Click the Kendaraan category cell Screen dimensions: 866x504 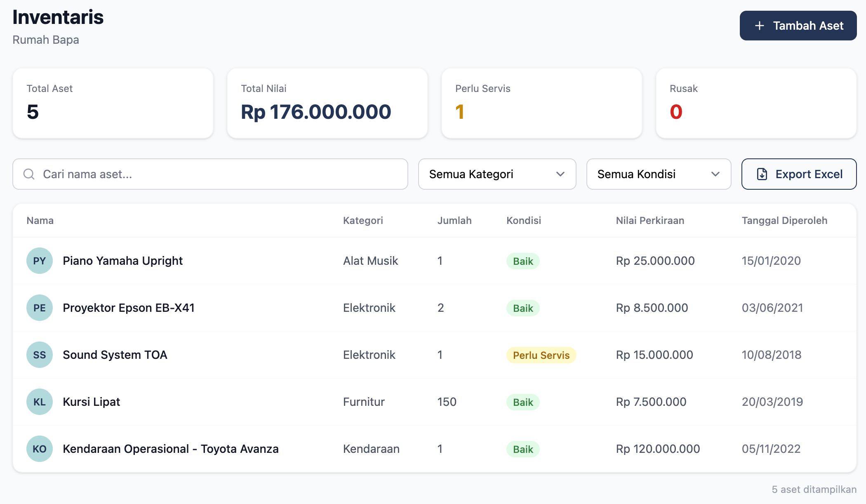[371, 449]
